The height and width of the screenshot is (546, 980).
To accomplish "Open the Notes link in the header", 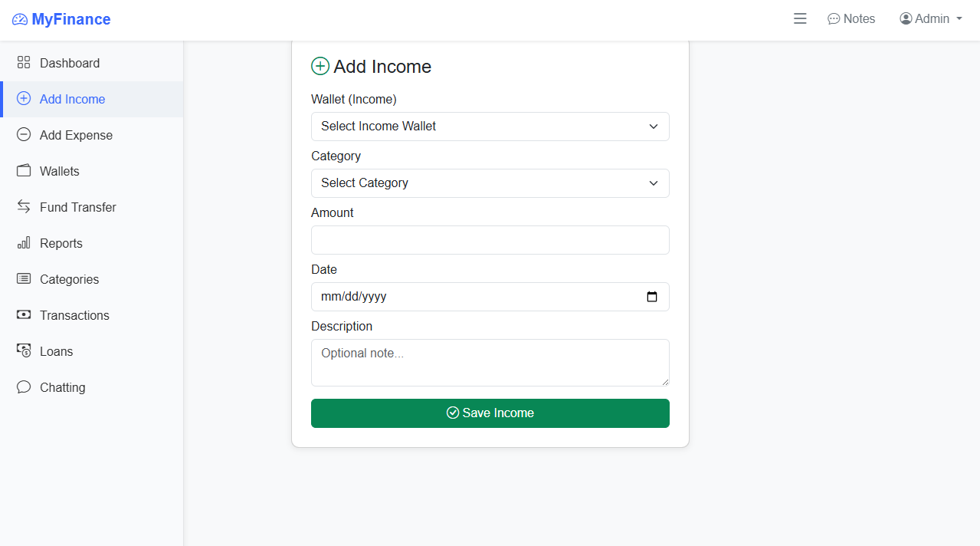I will tap(851, 19).
